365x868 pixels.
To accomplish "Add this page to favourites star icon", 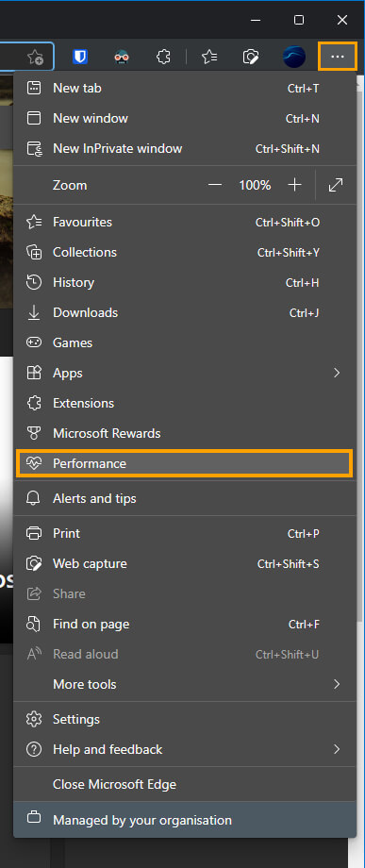I will tap(35, 57).
